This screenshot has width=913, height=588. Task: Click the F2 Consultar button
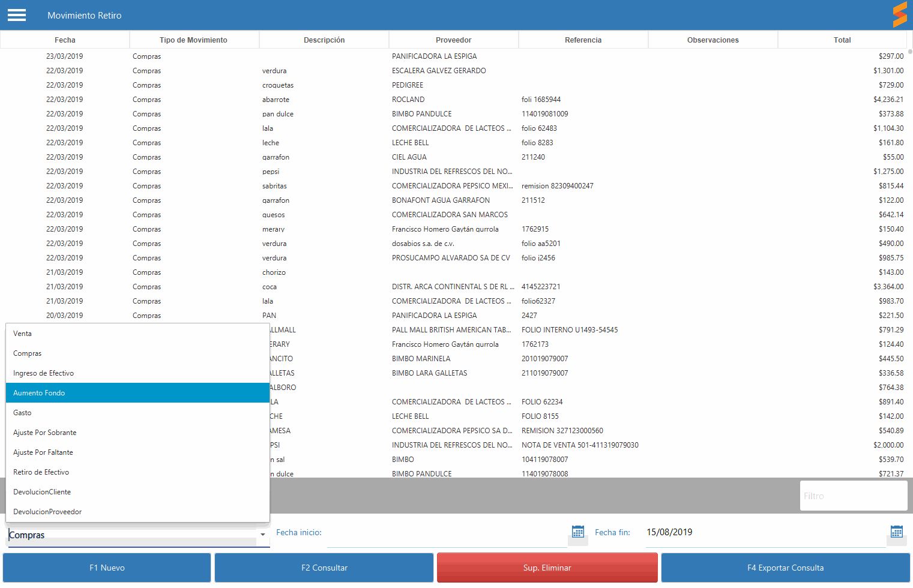[x=324, y=568]
